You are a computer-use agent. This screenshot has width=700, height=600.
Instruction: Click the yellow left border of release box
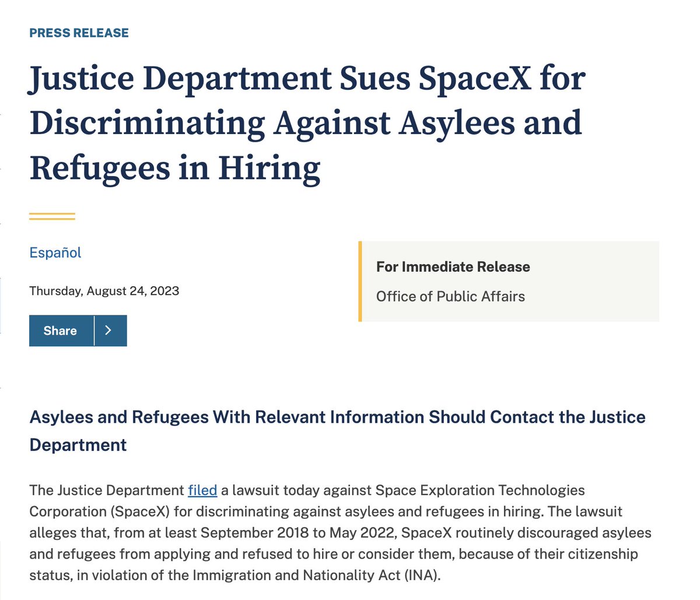(360, 281)
